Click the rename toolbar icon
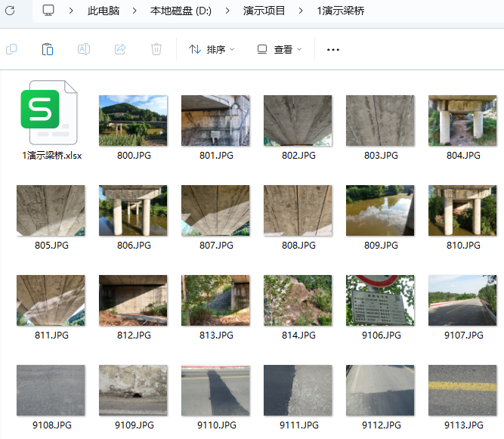Image resolution: width=504 pixels, height=439 pixels. click(x=84, y=49)
